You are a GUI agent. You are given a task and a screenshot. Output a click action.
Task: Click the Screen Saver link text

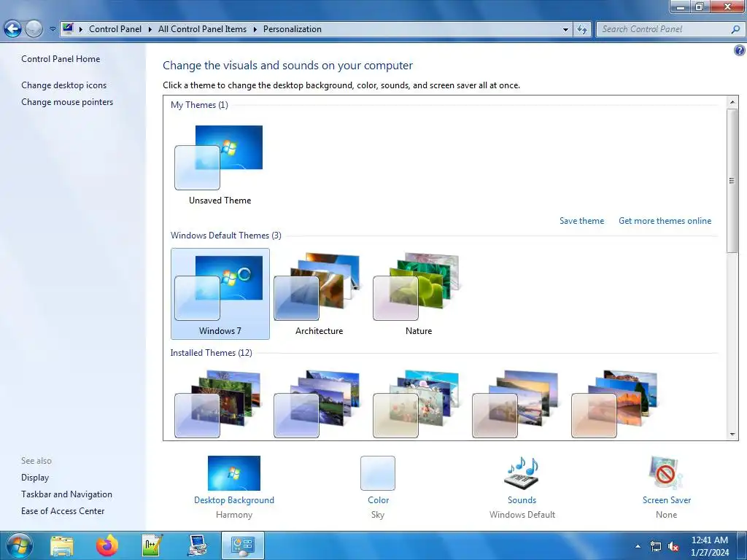pos(667,500)
